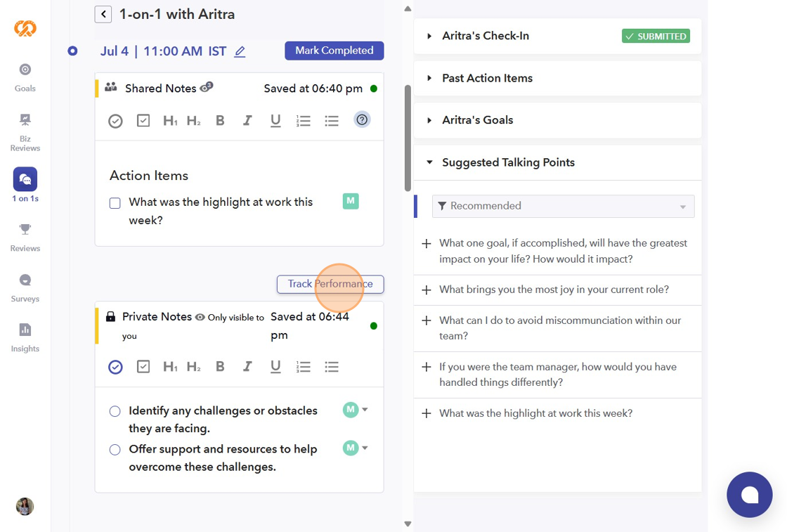Click the Jul 4 | 11:00 AM IST date
Viewport: 787px width, 532px height.
point(163,51)
